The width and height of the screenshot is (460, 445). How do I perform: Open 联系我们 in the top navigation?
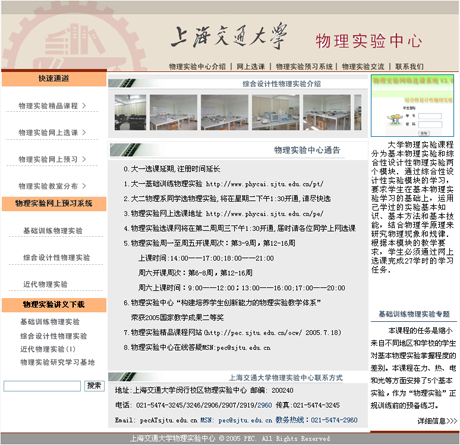(409, 66)
